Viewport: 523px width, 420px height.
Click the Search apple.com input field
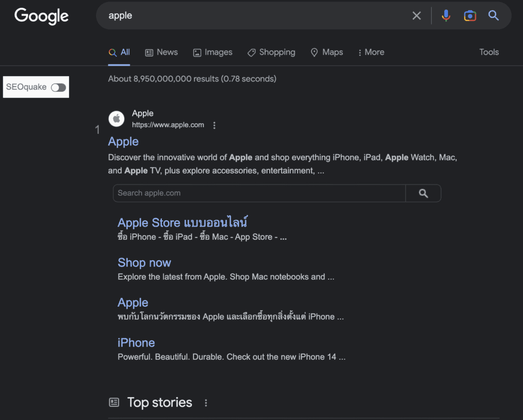click(259, 193)
